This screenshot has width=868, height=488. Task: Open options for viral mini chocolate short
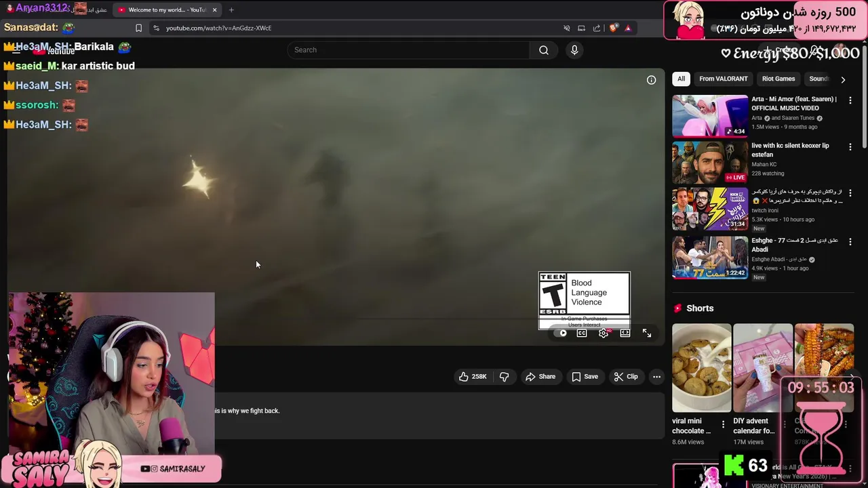point(723,425)
